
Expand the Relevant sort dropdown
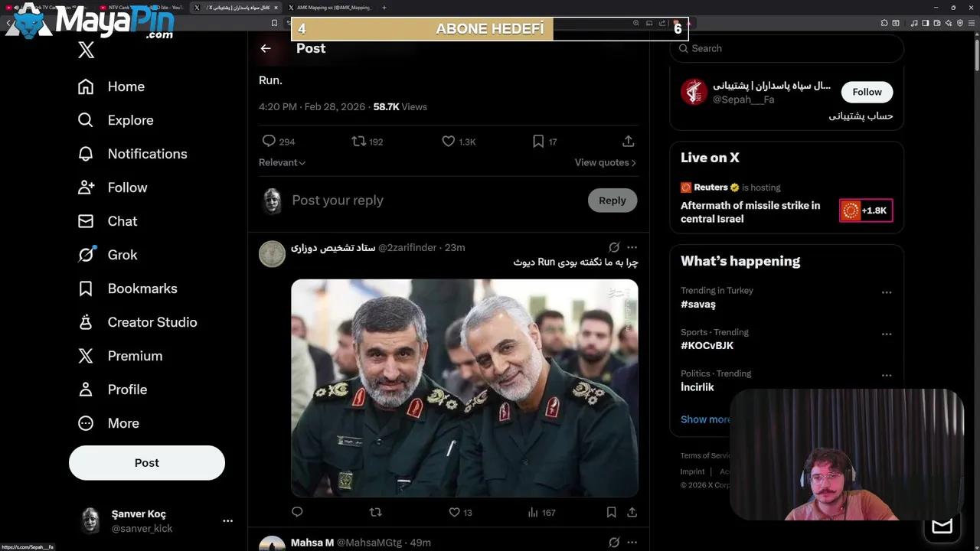pos(282,162)
